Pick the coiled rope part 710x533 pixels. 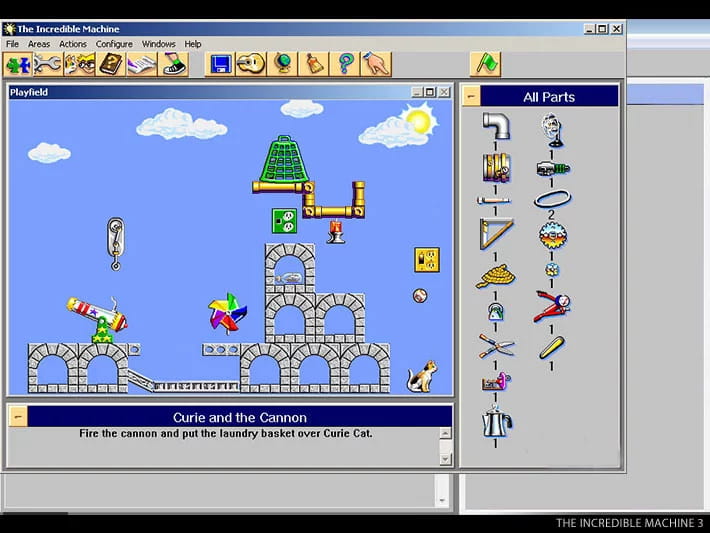tap(496, 275)
